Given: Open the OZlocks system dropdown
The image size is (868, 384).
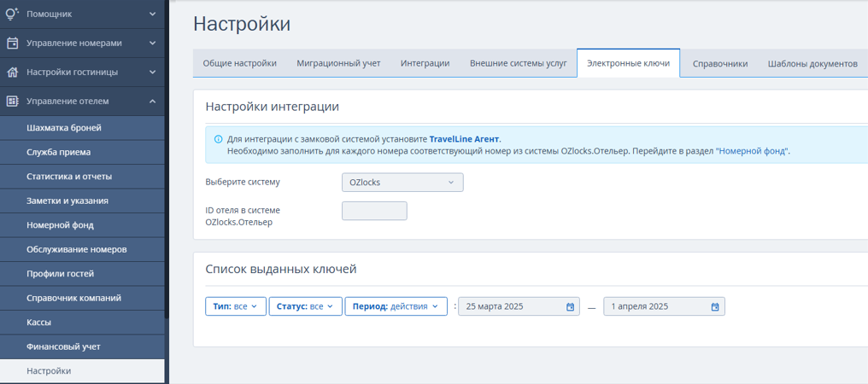Looking at the screenshot, I should (402, 182).
